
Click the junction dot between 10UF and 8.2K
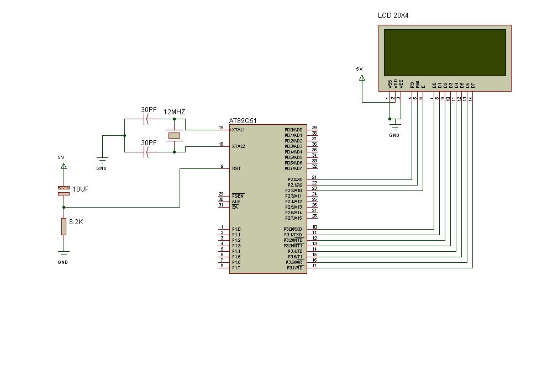(x=64, y=207)
